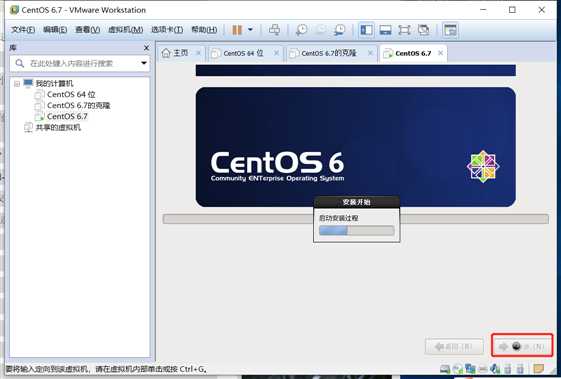Close the active CentOS 6.7 tab
Screen dimensions: 561x379
click(x=440, y=53)
